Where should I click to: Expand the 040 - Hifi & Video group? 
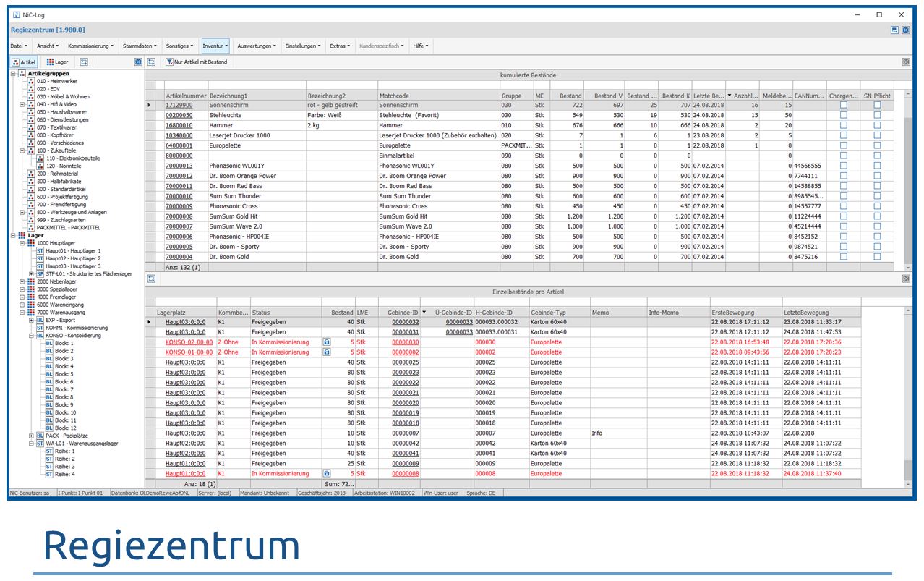click(x=22, y=105)
